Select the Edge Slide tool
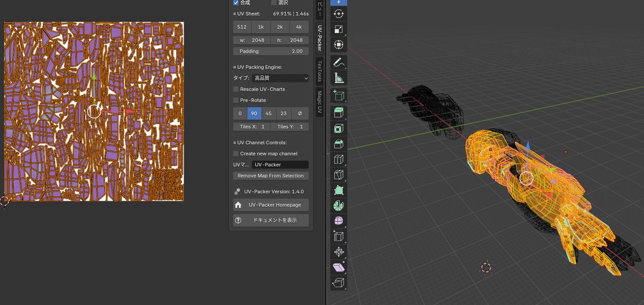This screenshot has height=305, width=644. pyautogui.click(x=339, y=236)
